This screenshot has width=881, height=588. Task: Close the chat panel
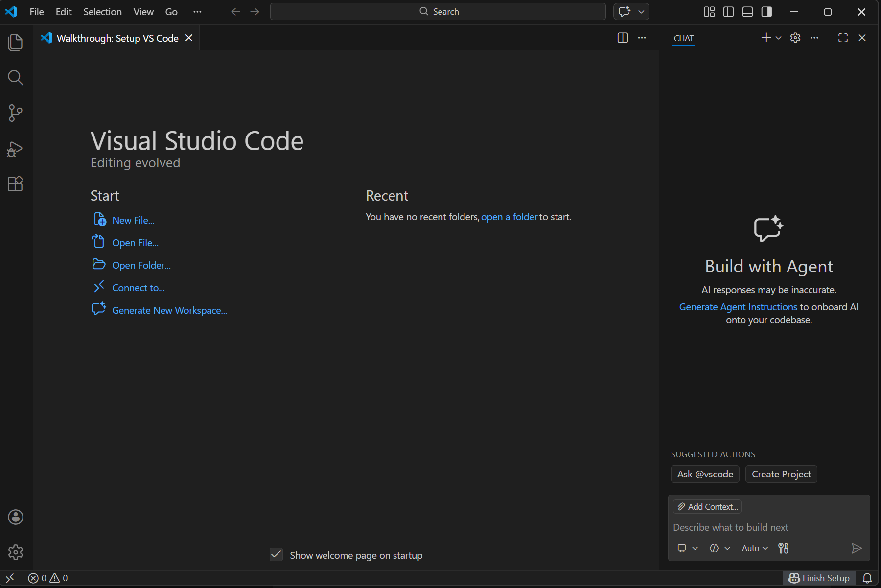(862, 38)
